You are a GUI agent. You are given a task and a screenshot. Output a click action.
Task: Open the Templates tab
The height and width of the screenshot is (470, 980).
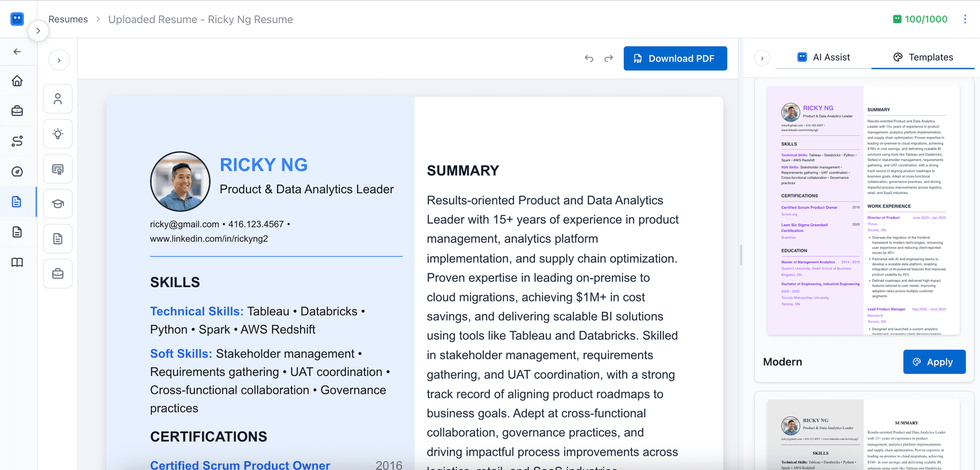(923, 57)
